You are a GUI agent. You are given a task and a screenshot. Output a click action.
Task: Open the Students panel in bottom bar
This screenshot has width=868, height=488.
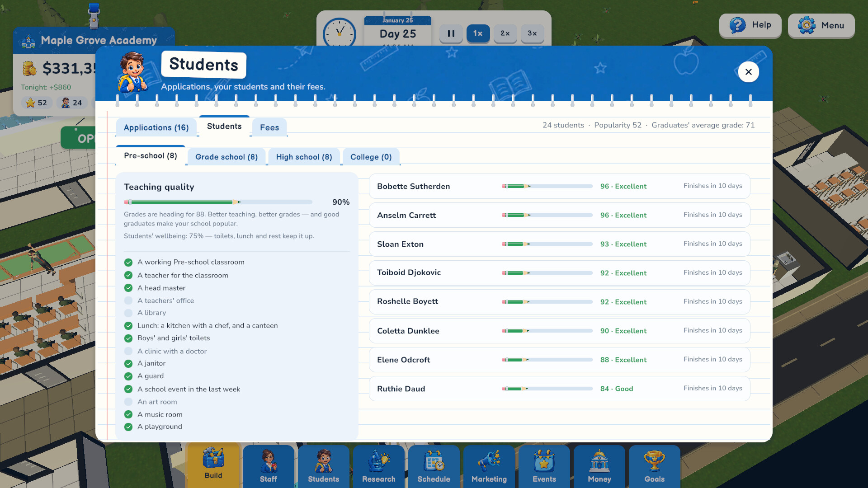click(x=324, y=466)
